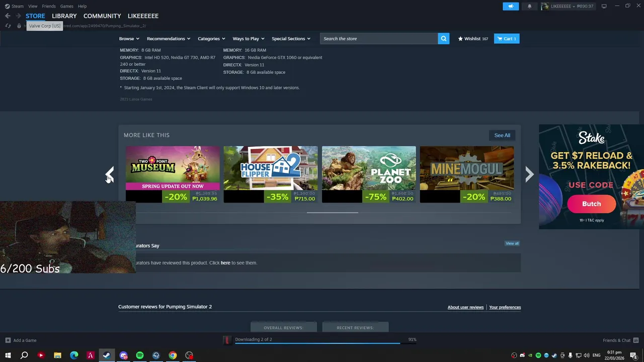Open the Big Picture mode monitor icon
Viewport: 644px width, 362px height.
(x=604, y=6)
